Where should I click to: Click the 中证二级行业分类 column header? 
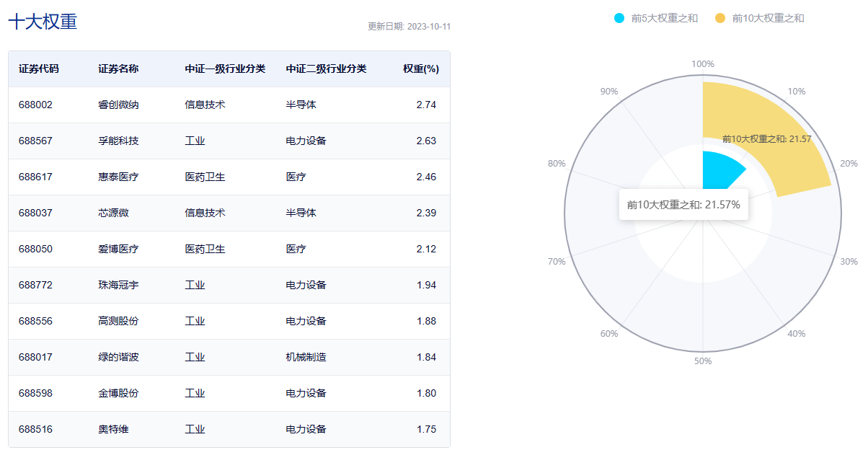click(326, 69)
